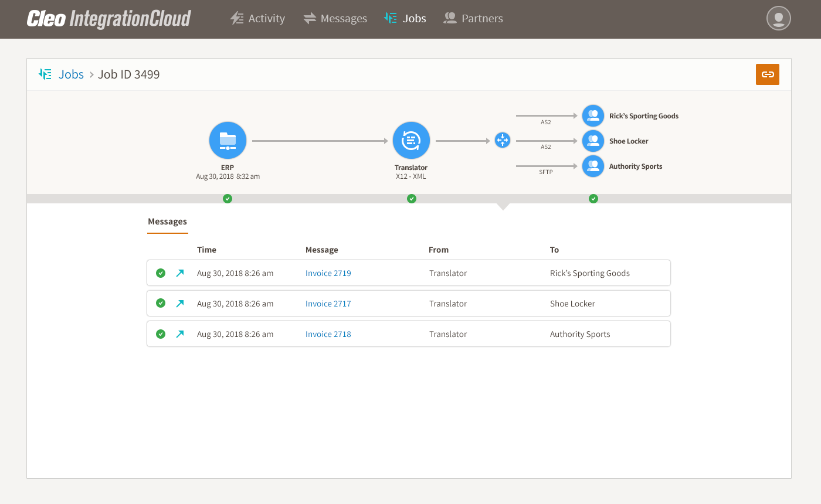Click Translator in Invoice 2719 row
This screenshot has width=821, height=504.
(x=448, y=273)
